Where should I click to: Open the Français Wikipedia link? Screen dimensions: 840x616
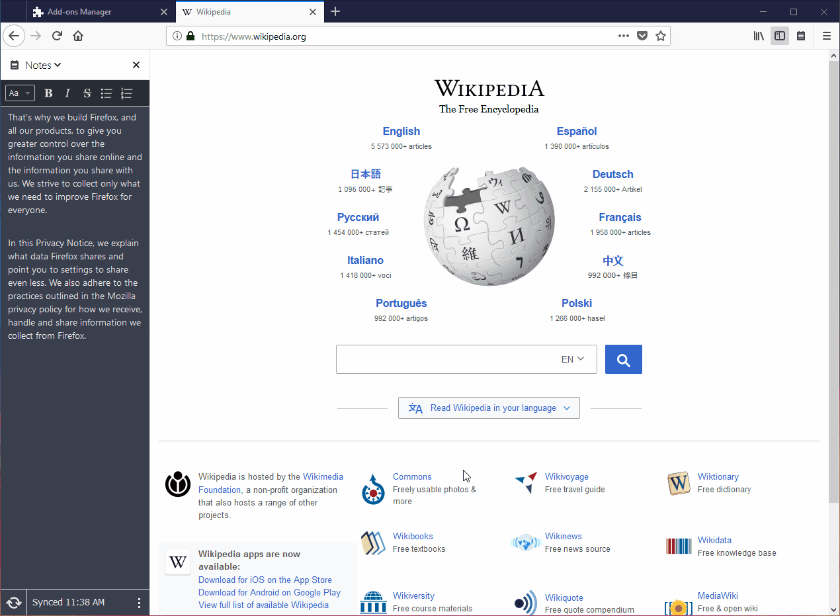[620, 218]
